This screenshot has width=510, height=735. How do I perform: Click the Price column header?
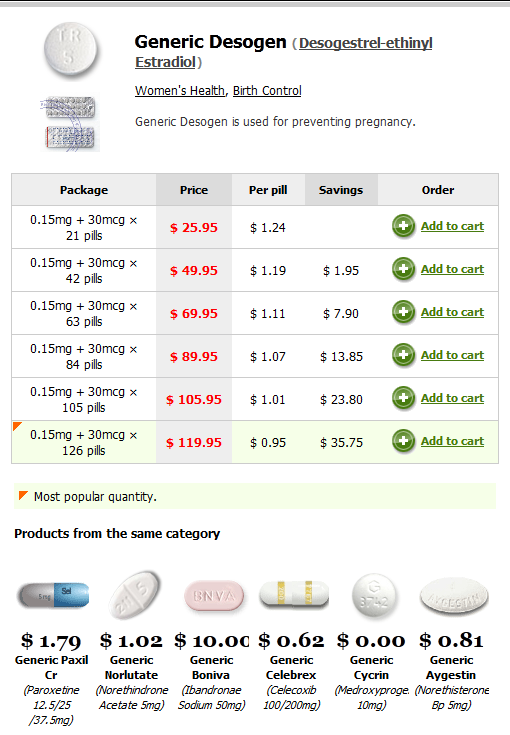[194, 190]
